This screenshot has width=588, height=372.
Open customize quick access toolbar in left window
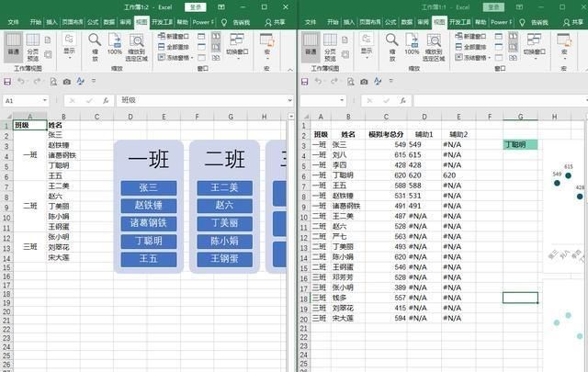click(x=94, y=81)
